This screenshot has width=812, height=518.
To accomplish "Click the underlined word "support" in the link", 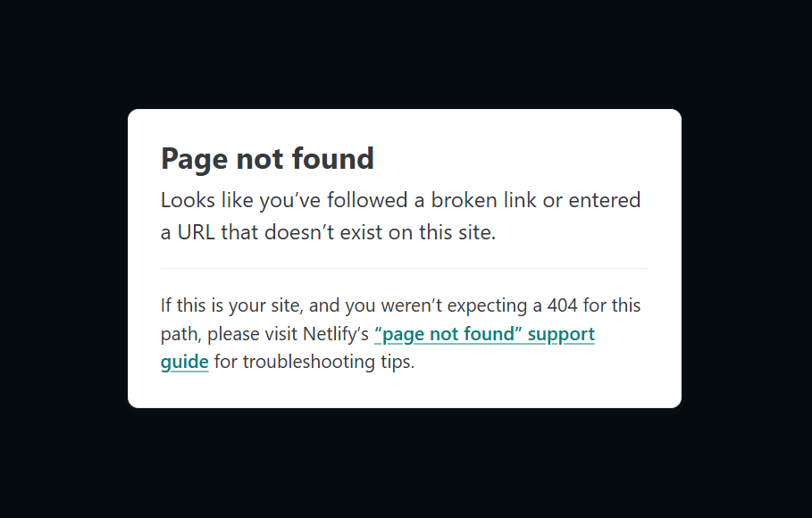I will 561,335.
